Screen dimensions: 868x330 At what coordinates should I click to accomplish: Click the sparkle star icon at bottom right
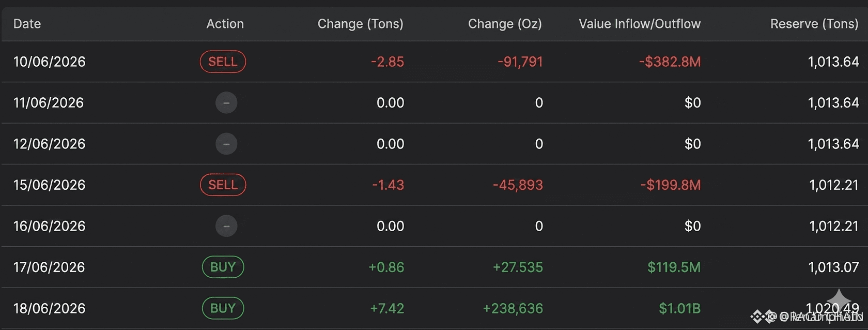pos(839,301)
